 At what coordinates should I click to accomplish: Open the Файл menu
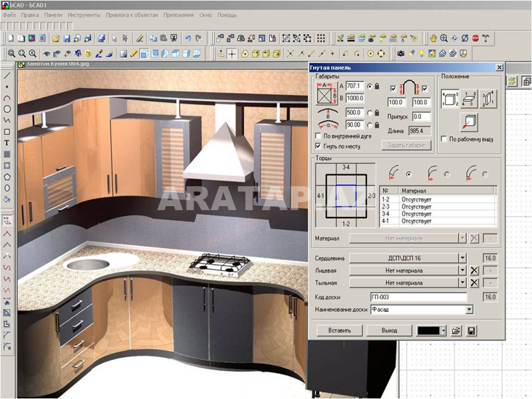[x=9, y=15]
